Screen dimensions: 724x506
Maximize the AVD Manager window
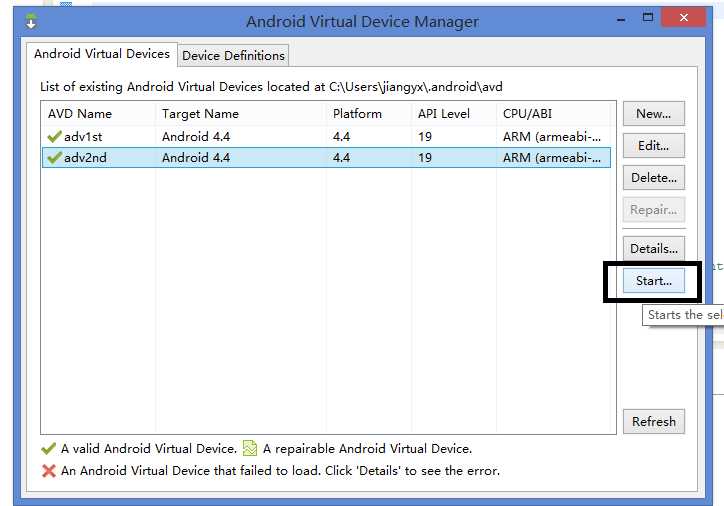tap(648, 18)
